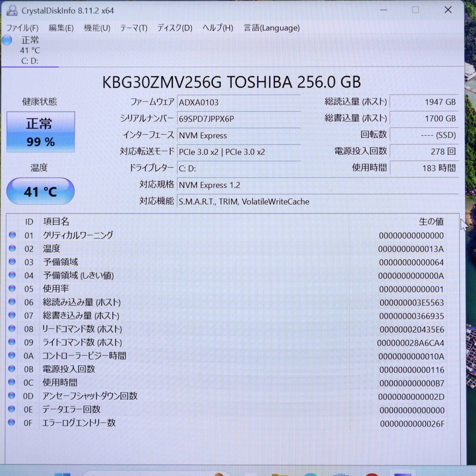
Task: Click the blue disk status indicator at top
Action: (7, 40)
